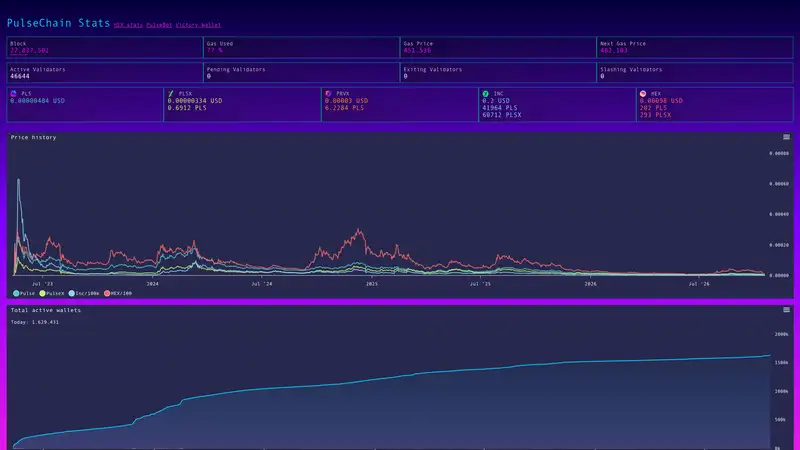Click the Active Validators count 46644
This screenshot has width=800, height=450.
pyautogui.click(x=20, y=77)
